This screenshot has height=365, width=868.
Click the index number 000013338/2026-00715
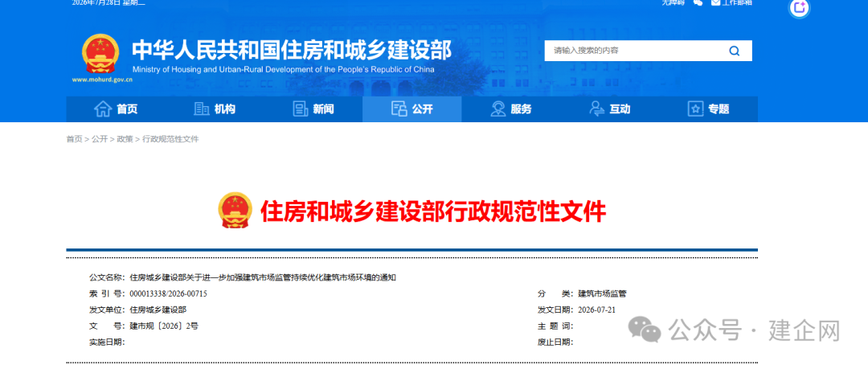[168, 293]
